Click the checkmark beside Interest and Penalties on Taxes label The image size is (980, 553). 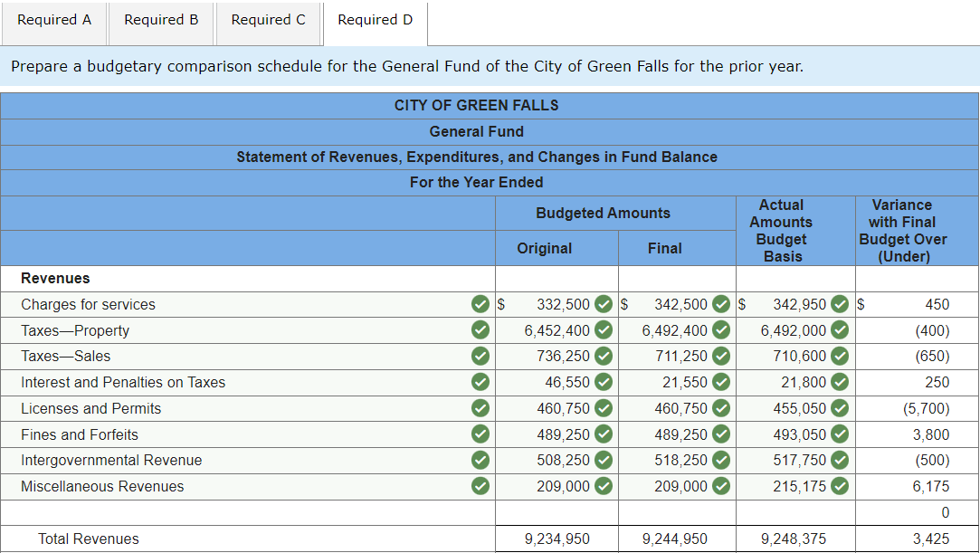click(x=480, y=382)
